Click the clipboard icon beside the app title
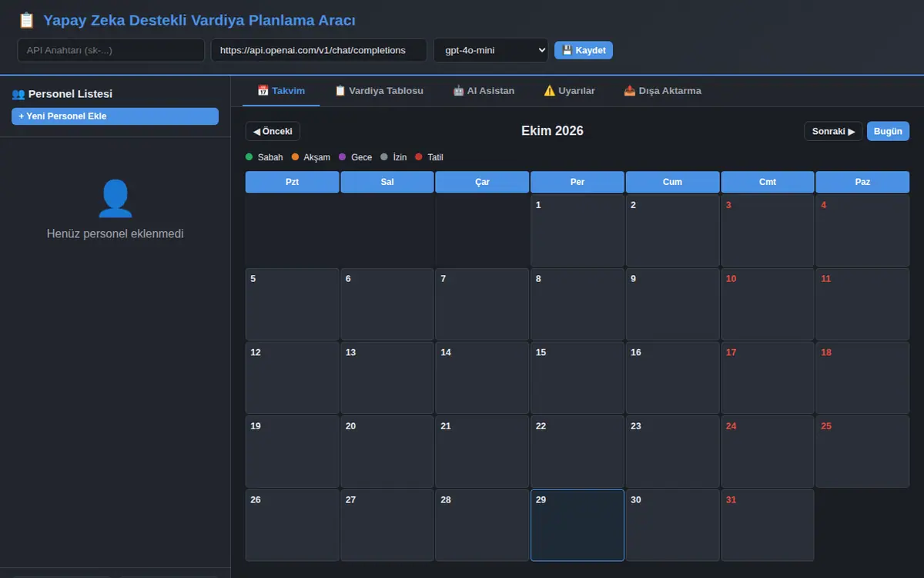This screenshot has width=924, height=578. point(26,21)
